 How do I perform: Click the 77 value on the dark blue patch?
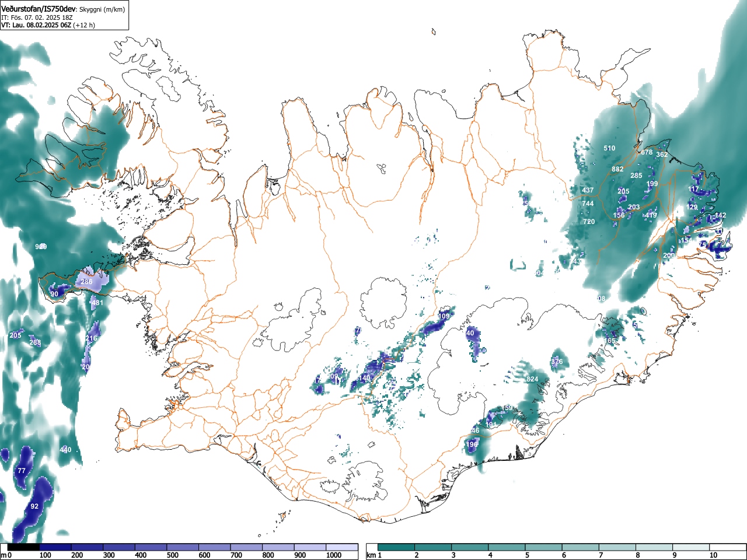(22, 471)
